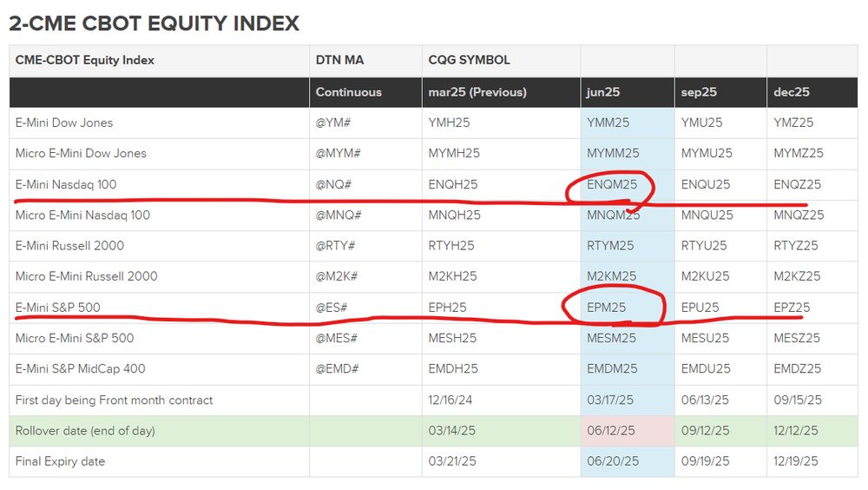Select the 'E-Mini S&P MidCap 400' row label
868x490 pixels.
tap(80, 368)
